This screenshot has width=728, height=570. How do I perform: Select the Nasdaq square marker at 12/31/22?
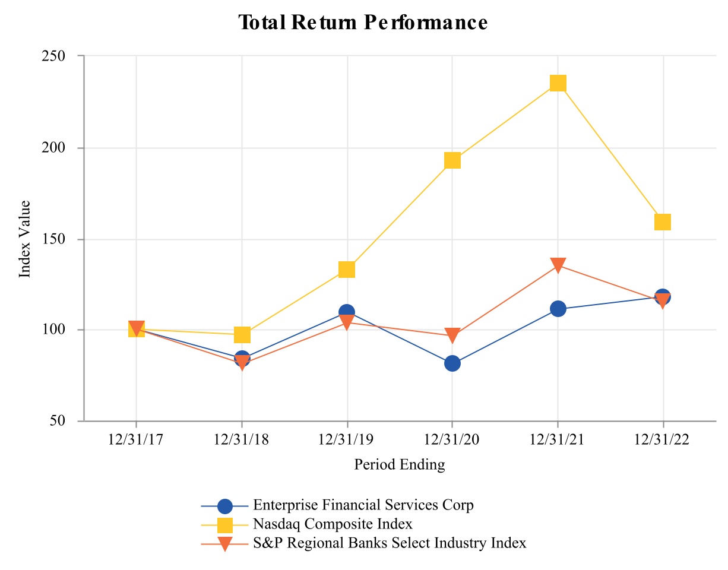663,221
